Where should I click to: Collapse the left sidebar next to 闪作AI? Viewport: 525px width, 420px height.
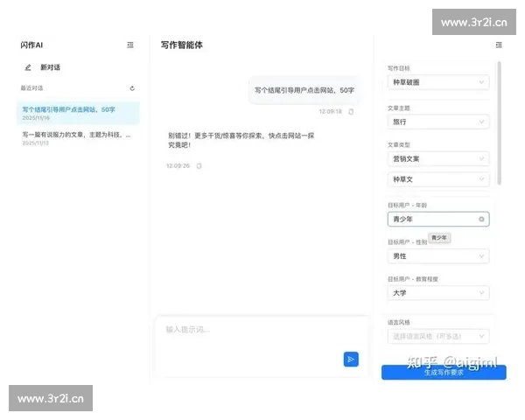pos(130,45)
